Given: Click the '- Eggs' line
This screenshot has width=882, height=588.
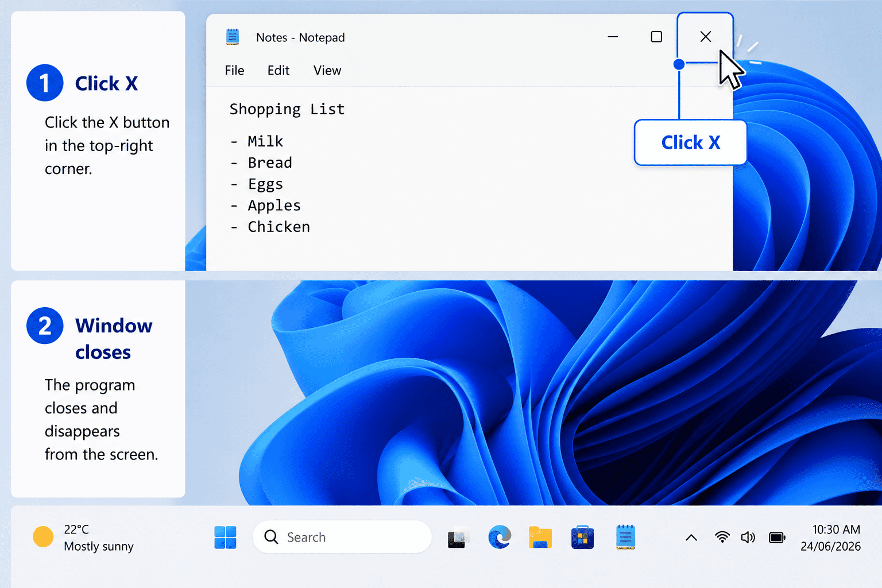Looking at the screenshot, I should pyautogui.click(x=257, y=184).
